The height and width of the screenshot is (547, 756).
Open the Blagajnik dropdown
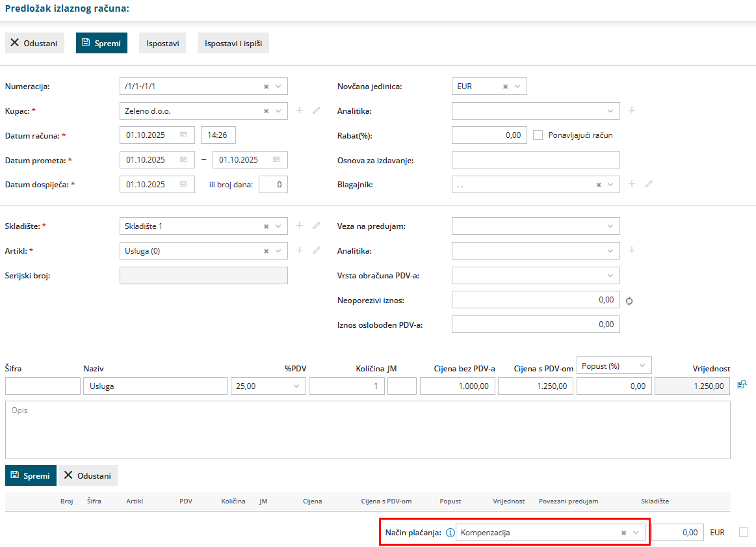coord(610,184)
